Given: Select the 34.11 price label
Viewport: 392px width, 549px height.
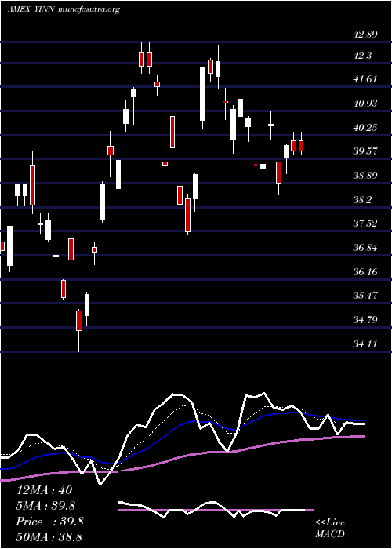Looking at the screenshot, I should pos(365,344).
